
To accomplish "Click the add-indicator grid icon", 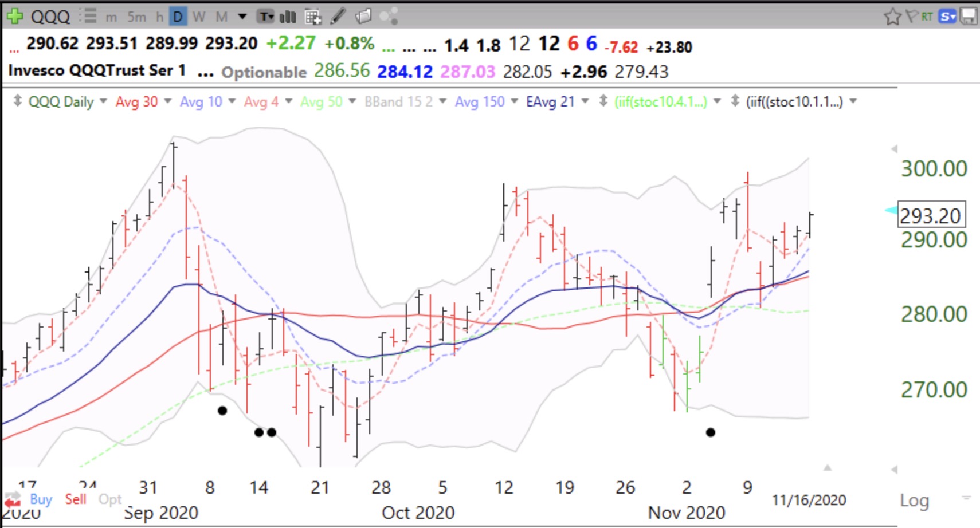I will tap(313, 17).
